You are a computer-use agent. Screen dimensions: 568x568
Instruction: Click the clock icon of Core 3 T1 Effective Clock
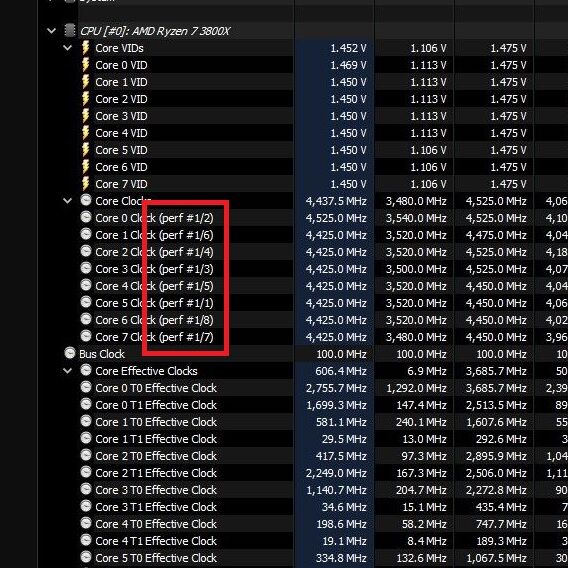pyautogui.click(x=86, y=506)
